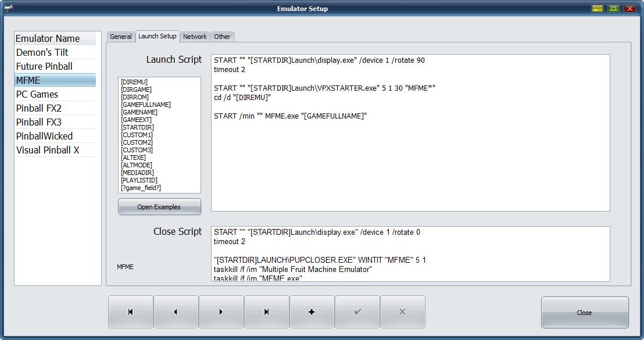
Task: Pick the [GAMEFULLNAME] variable
Action: tap(146, 105)
